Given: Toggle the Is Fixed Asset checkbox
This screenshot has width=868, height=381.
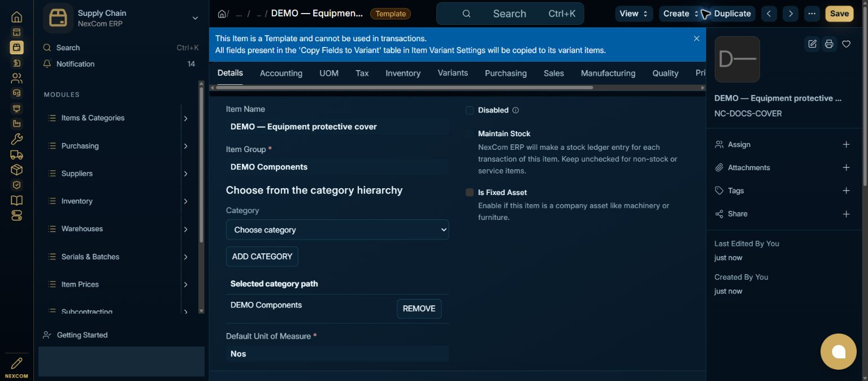Looking at the screenshot, I should [470, 192].
